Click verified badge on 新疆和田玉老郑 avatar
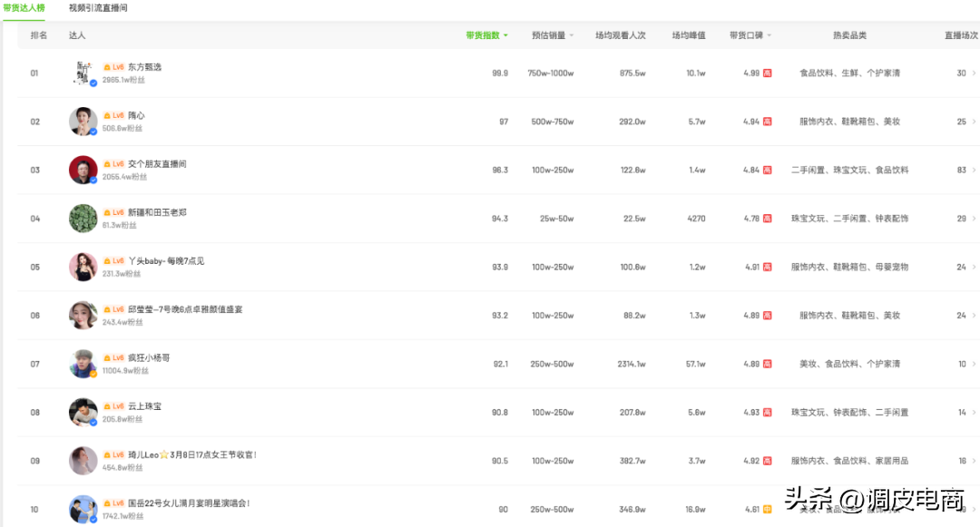The height and width of the screenshot is (527, 980). (x=93, y=229)
